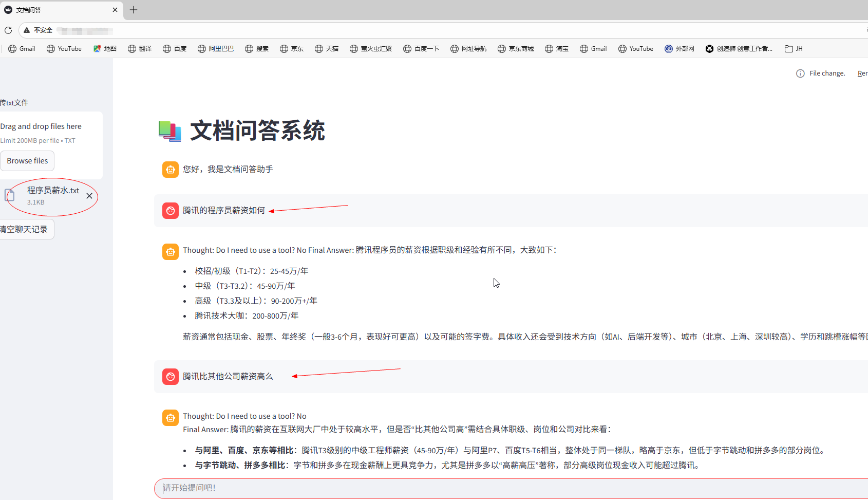The height and width of the screenshot is (500, 868).
Task: Select the 文档问答 browser tab
Action: coord(61,10)
